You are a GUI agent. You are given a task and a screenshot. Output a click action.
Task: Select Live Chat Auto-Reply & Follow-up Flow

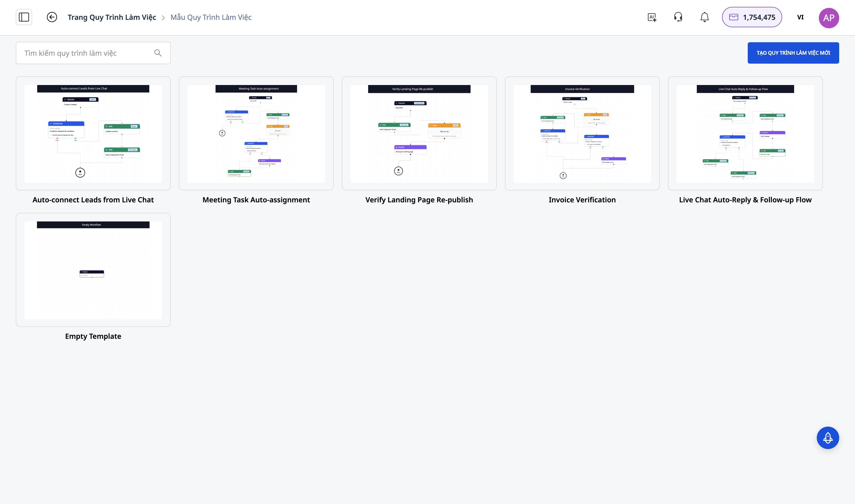pos(745,133)
